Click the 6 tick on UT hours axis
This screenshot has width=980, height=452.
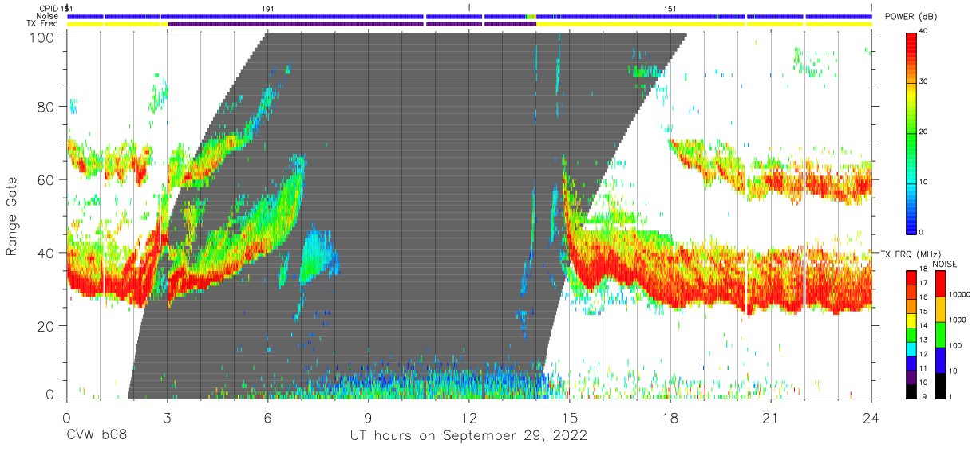(267, 417)
